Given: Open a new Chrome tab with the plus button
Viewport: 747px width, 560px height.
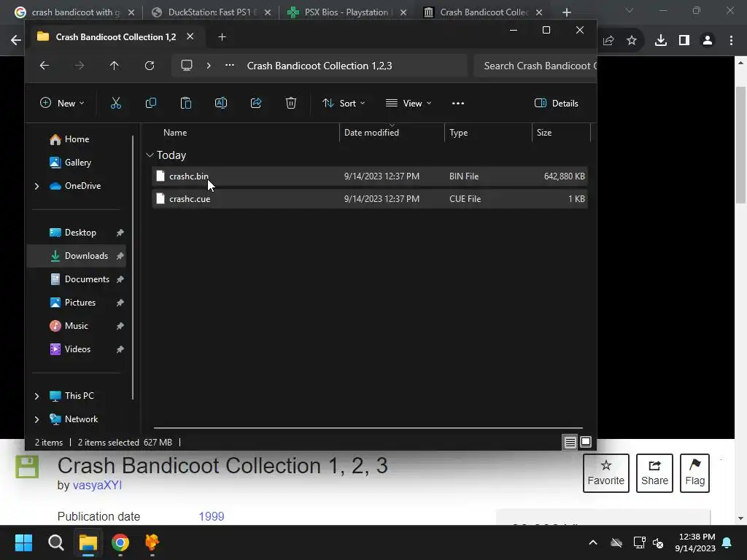Looking at the screenshot, I should coord(566,12).
